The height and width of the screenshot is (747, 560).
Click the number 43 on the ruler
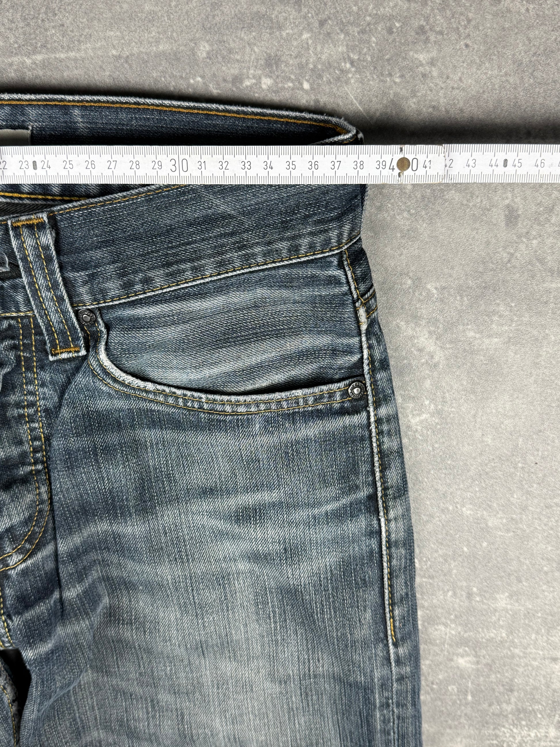(471, 164)
